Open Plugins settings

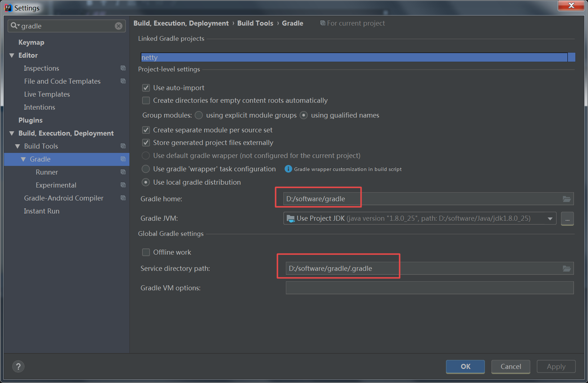31,120
